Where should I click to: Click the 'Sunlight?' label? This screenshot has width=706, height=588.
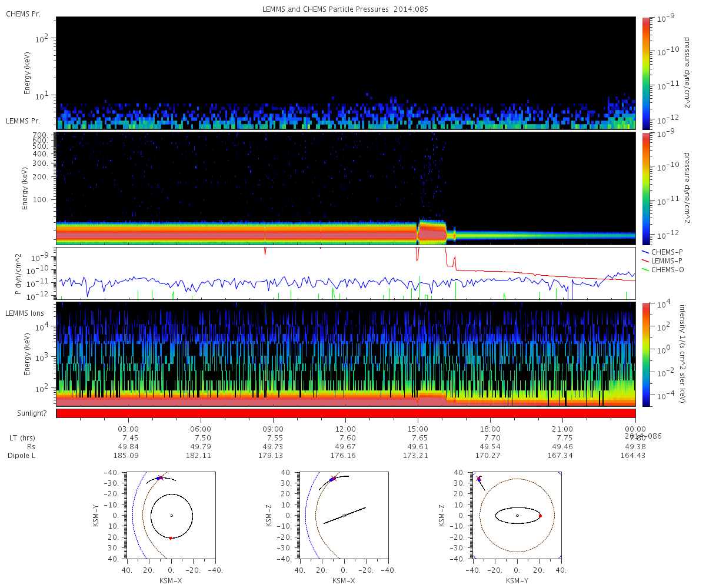(26, 413)
